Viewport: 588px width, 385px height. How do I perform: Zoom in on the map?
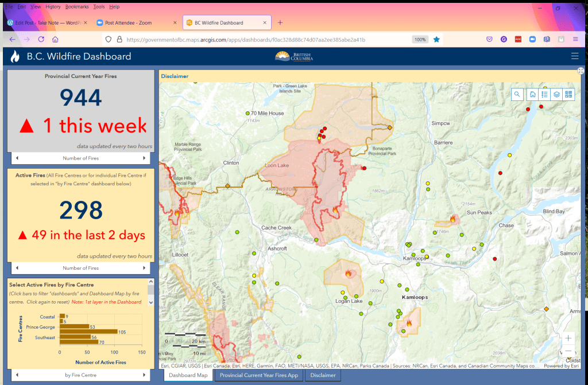(568, 339)
